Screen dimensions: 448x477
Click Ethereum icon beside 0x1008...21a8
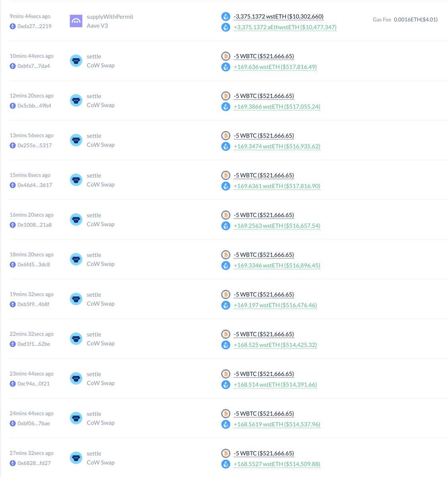pos(13,225)
